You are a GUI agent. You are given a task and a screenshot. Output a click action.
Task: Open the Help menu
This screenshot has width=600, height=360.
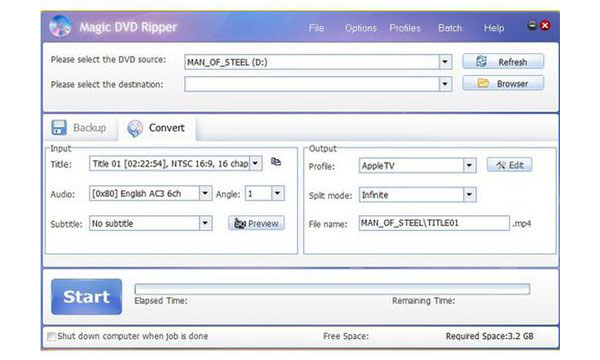494,28
